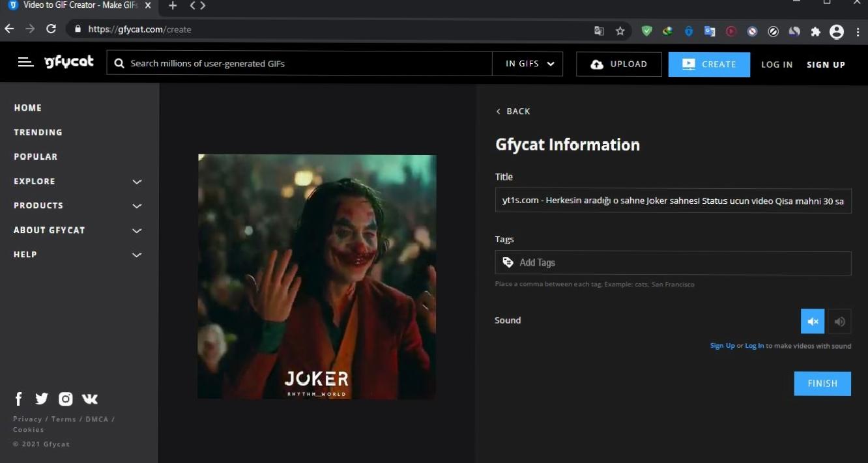Open the Chrome three-dot menu
The height and width of the screenshot is (463, 868).
(x=857, y=31)
